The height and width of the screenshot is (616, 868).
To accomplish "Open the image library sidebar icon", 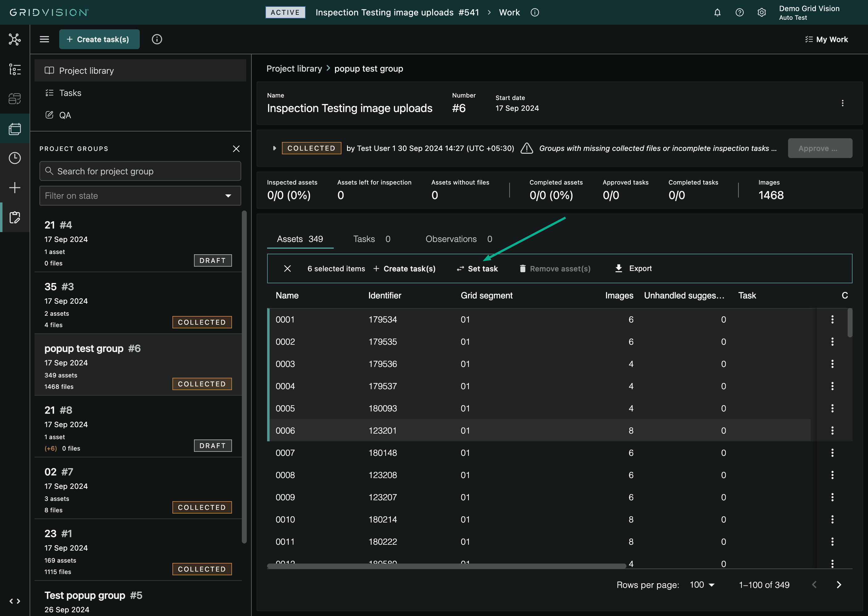I will [x=15, y=129].
